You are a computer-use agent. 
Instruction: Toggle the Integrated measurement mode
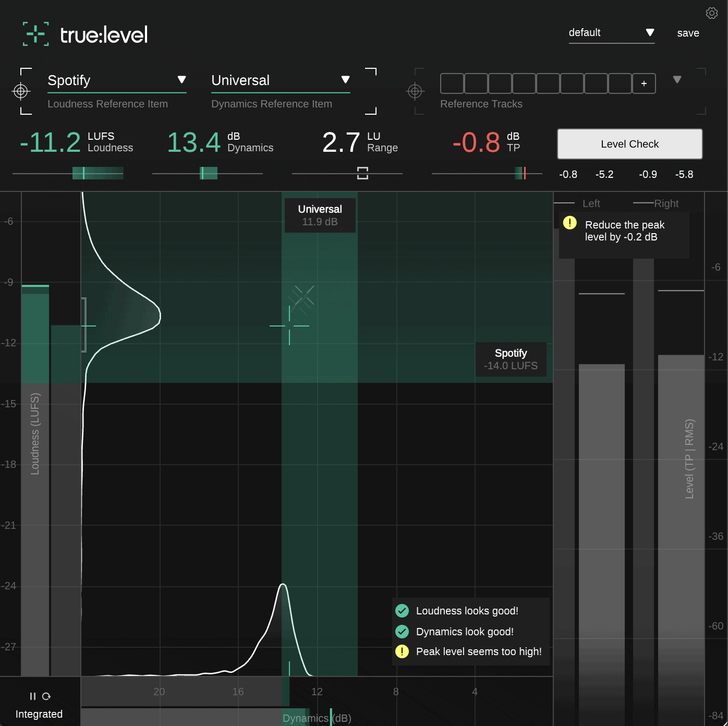(x=39, y=714)
